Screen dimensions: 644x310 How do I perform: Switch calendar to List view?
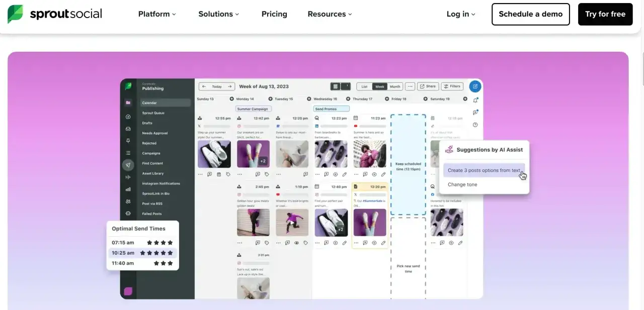coord(365,86)
